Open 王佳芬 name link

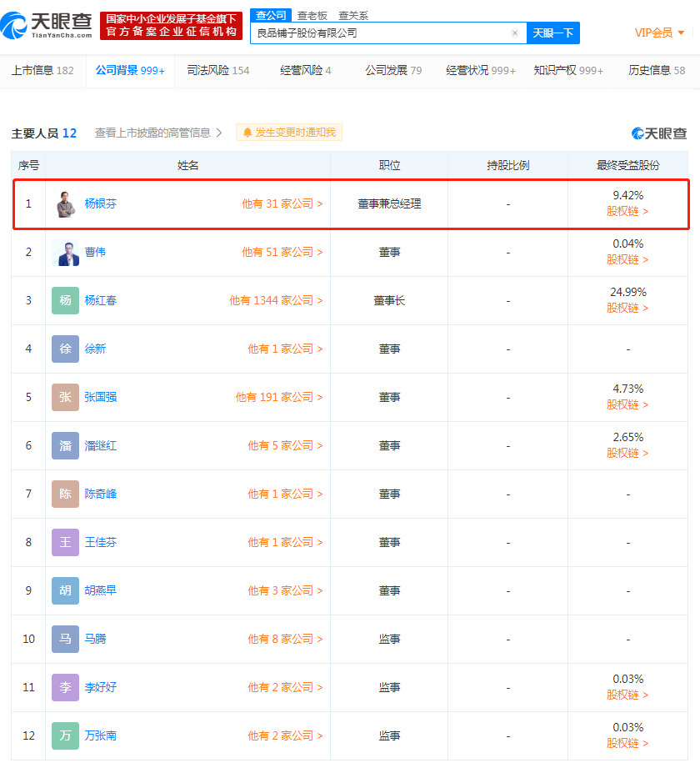pos(101,542)
